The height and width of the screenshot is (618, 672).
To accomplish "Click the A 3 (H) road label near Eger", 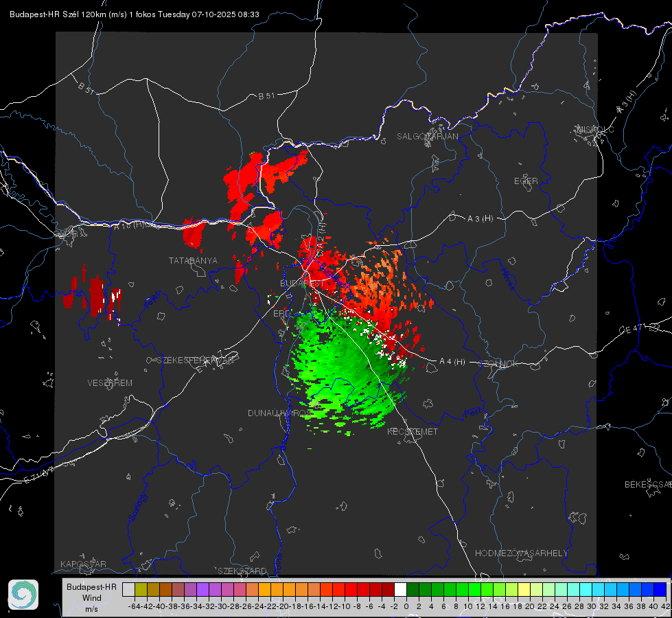I will click(x=480, y=219).
